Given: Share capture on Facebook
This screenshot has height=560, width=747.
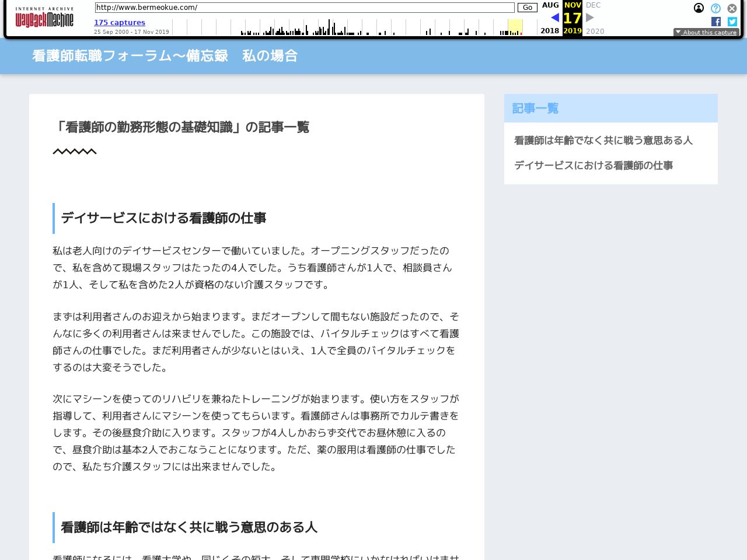Looking at the screenshot, I should [x=716, y=22].
